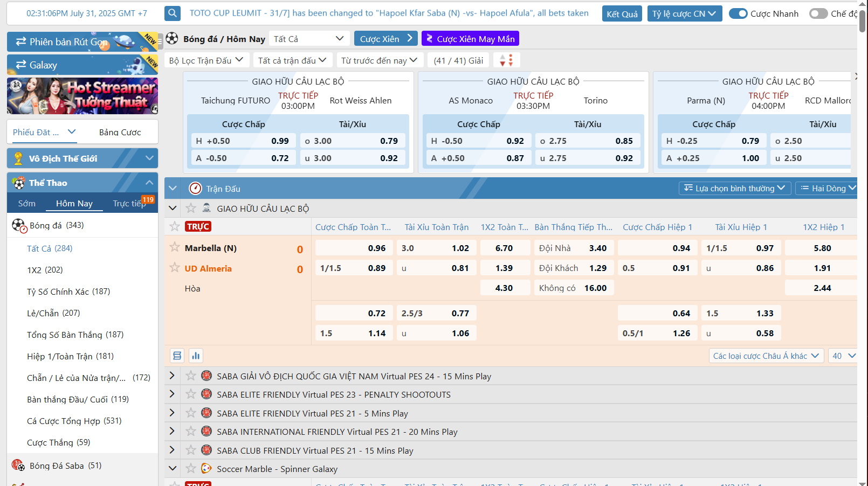Click the clock icon beside Trận Đấu
The width and height of the screenshot is (868, 486).
click(x=195, y=189)
